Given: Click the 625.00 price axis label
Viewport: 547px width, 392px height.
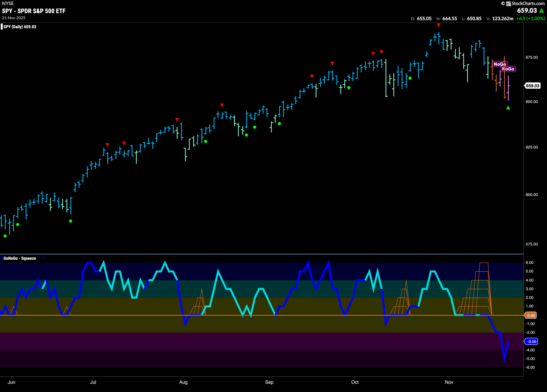Looking at the screenshot, I should [x=532, y=147].
